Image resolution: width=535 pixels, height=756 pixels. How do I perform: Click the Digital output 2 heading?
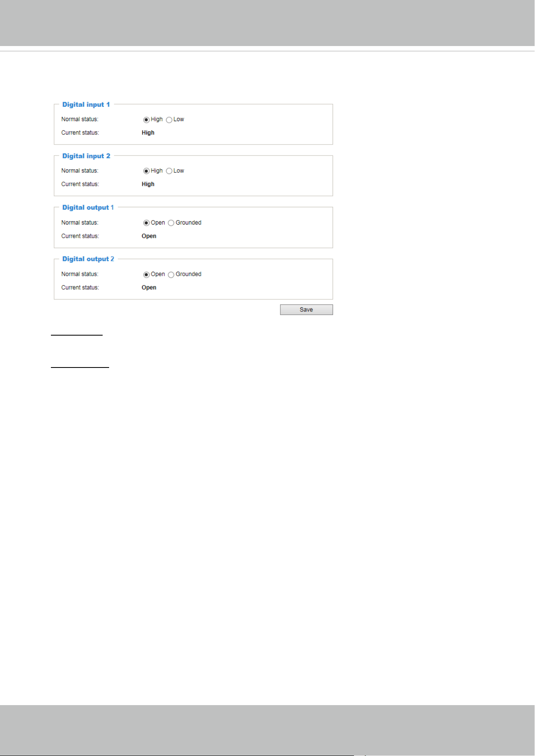pyautogui.click(x=88, y=259)
